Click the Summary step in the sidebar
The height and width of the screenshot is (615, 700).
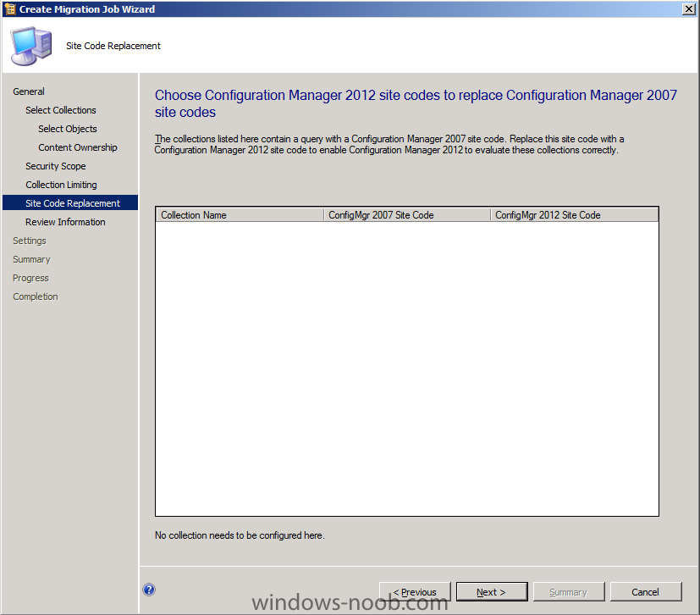31,259
